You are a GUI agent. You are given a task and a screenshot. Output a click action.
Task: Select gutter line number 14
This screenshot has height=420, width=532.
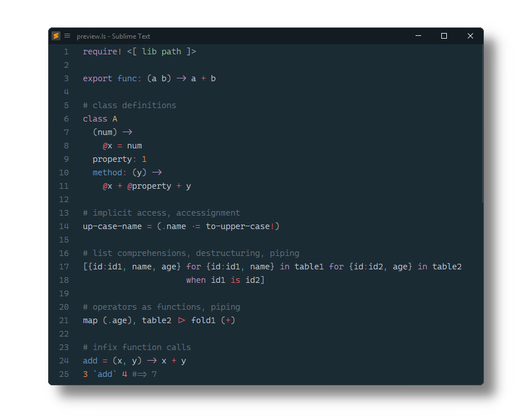point(64,226)
